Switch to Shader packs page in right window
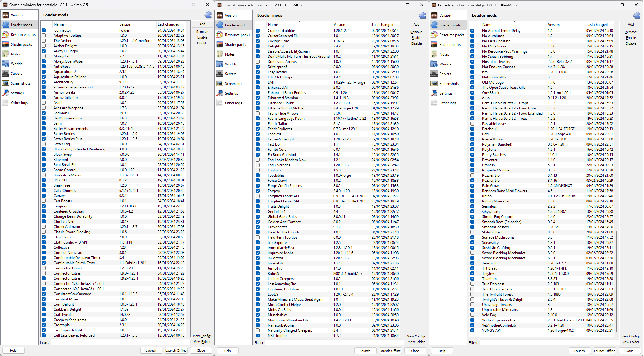 coord(447,45)
